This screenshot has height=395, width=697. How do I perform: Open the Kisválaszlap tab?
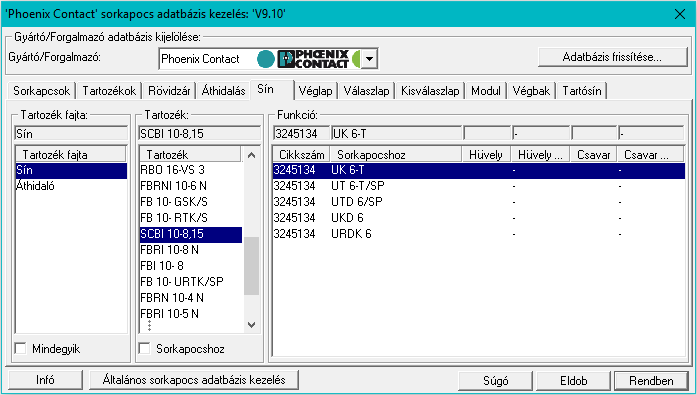click(x=430, y=91)
